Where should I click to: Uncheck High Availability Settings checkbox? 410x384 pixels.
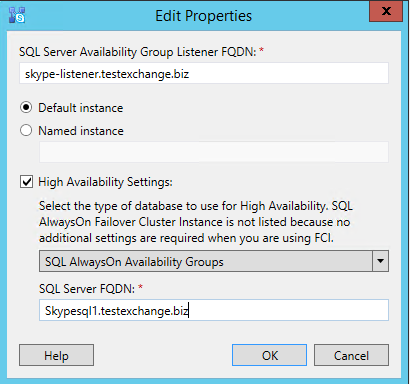(x=26, y=182)
